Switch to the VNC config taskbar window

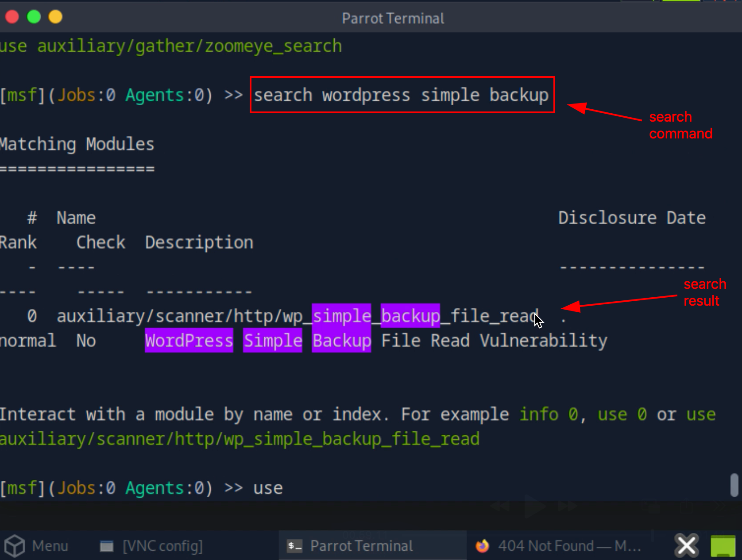(151, 546)
